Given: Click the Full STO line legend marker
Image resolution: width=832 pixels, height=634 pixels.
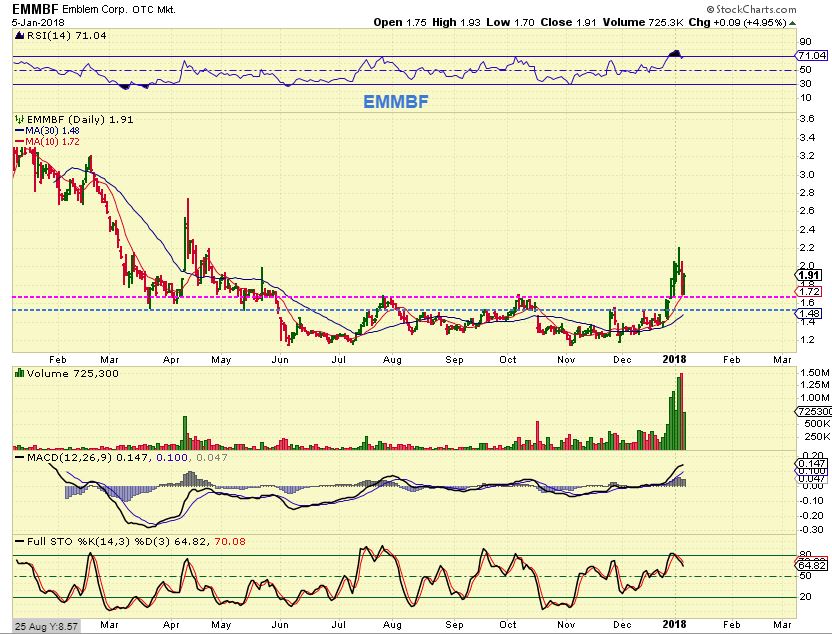Looking at the screenshot, I should coord(20,542).
